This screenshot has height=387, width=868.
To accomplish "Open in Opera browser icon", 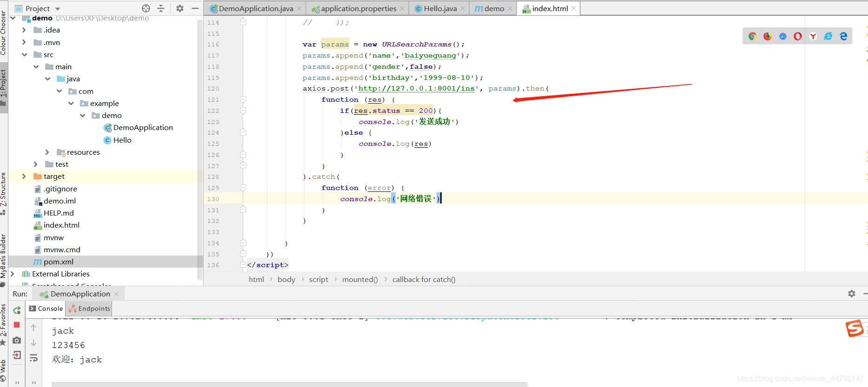I will 798,36.
